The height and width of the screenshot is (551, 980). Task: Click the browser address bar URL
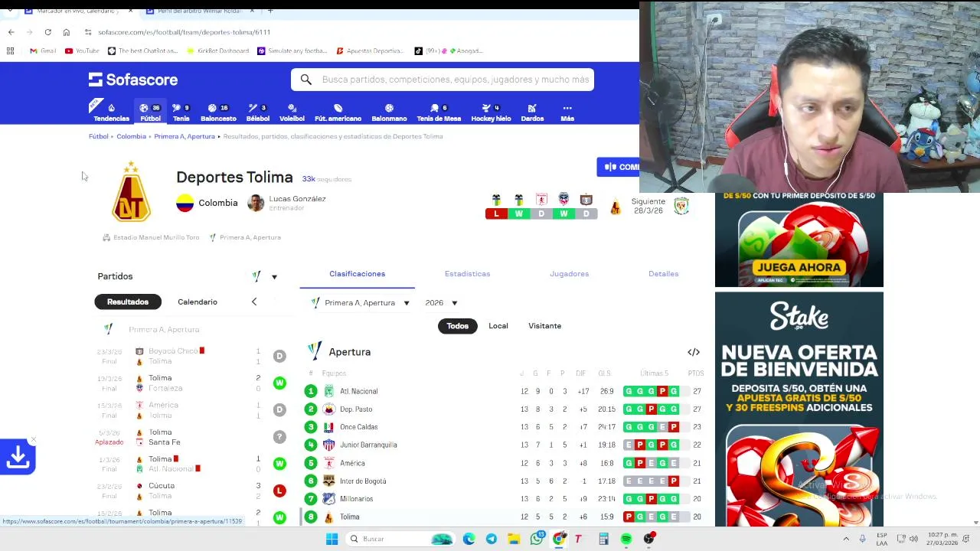[x=184, y=32]
